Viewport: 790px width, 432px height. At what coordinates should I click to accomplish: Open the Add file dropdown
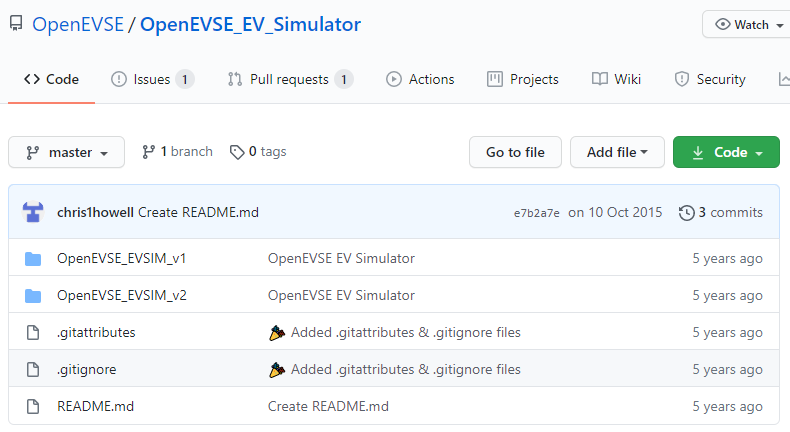click(617, 152)
